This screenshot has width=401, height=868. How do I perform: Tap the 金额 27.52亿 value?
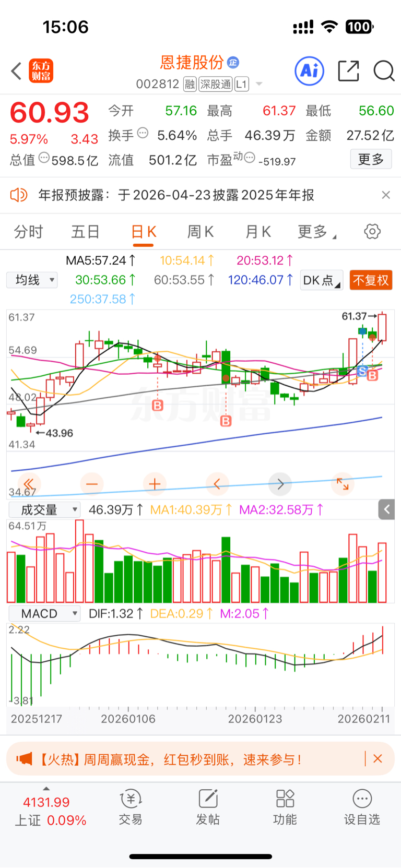[370, 135]
